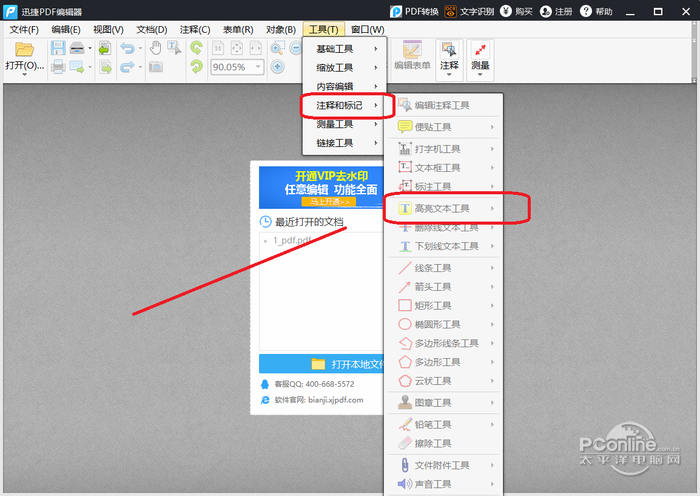This screenshot has width=700, height=496.
Task: Select the hand pan tool
Action: (x=155, y=48)
